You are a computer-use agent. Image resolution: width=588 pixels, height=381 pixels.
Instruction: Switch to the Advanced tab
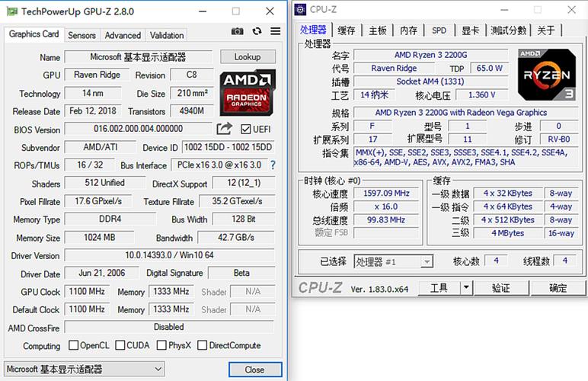(123, 35)
